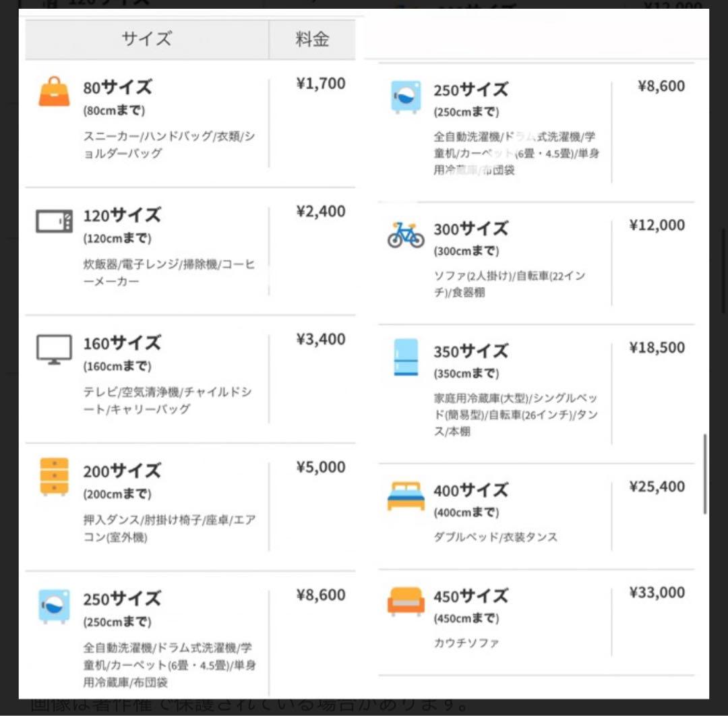Image resolution: width=728 pixels, height=716 pixels.
Task: Click the ¥18,500 price for 350サイズ
Action: tap(657, 348)
